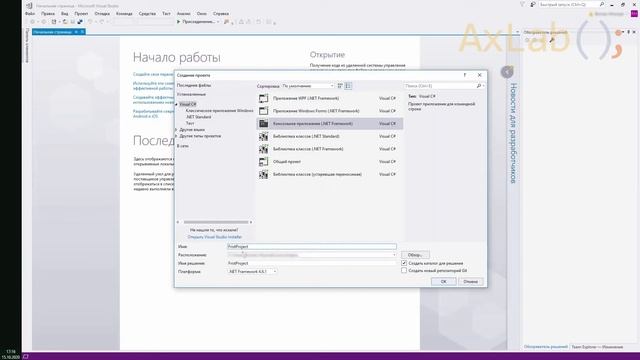Click horizontal scrollbar under category tree

click(x=215, y=222)
